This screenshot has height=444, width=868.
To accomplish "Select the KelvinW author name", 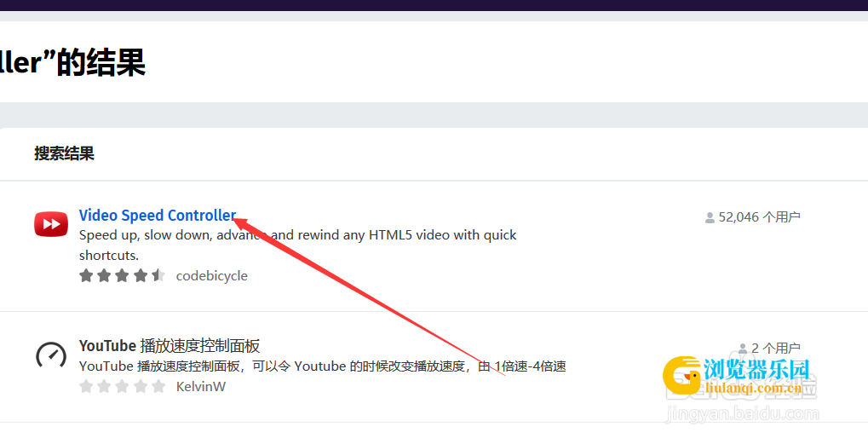I will (x=201, y=386).
